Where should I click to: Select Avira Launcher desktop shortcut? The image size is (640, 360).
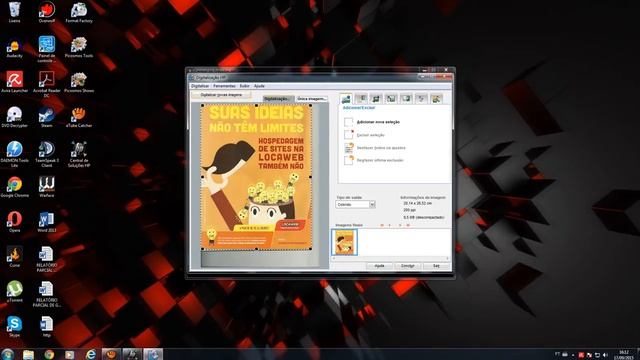[x=14, y=82]
